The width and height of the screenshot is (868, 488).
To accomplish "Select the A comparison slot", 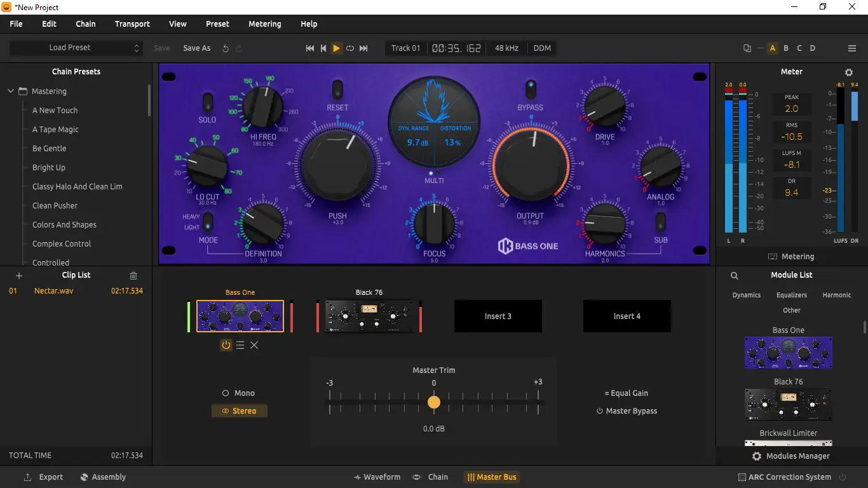I will [773, 48].
